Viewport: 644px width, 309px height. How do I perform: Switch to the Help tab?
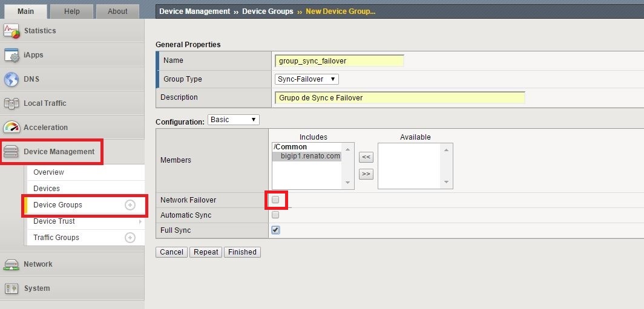tap(71, 11)
